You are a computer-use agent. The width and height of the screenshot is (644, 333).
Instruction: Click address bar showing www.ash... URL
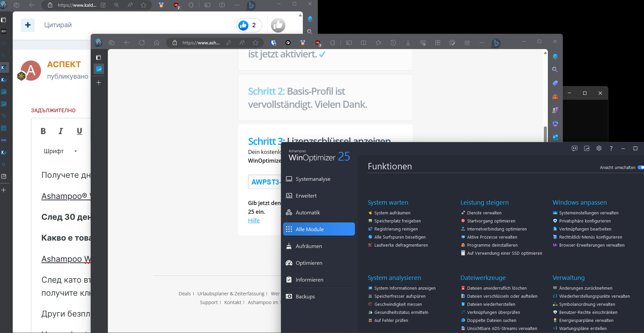point(201,43)
